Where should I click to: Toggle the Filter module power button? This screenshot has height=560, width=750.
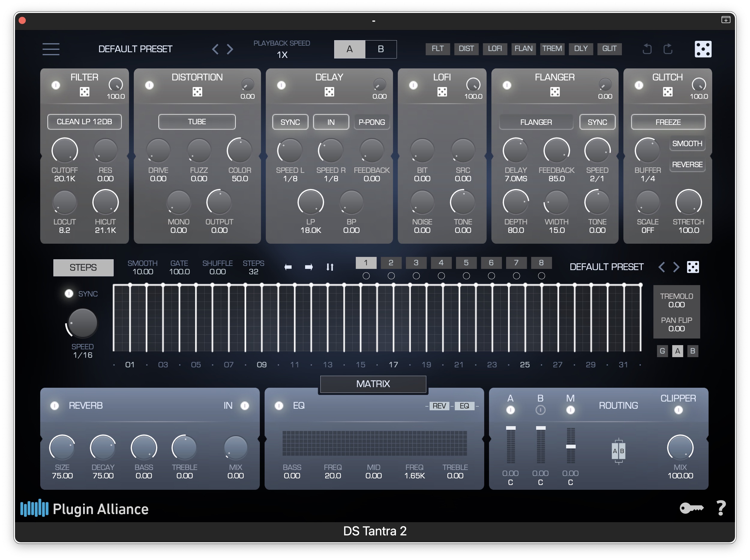(x=56, y=85)
